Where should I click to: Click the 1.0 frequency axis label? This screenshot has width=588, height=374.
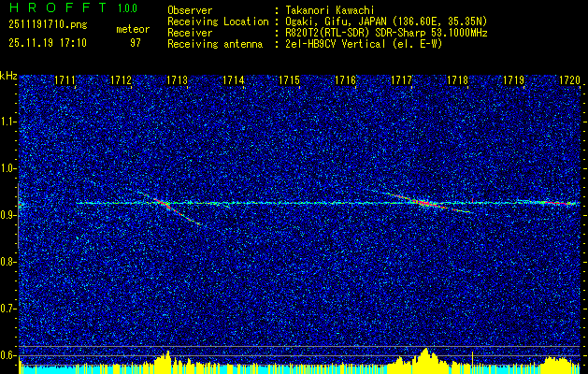click(x=8, y=168)
